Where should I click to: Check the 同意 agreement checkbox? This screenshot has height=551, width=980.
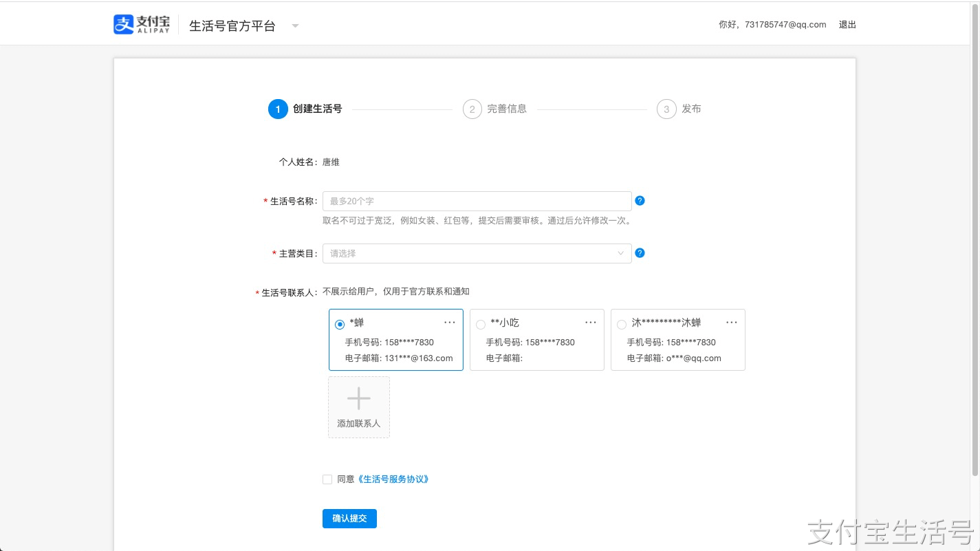[327, 479]
